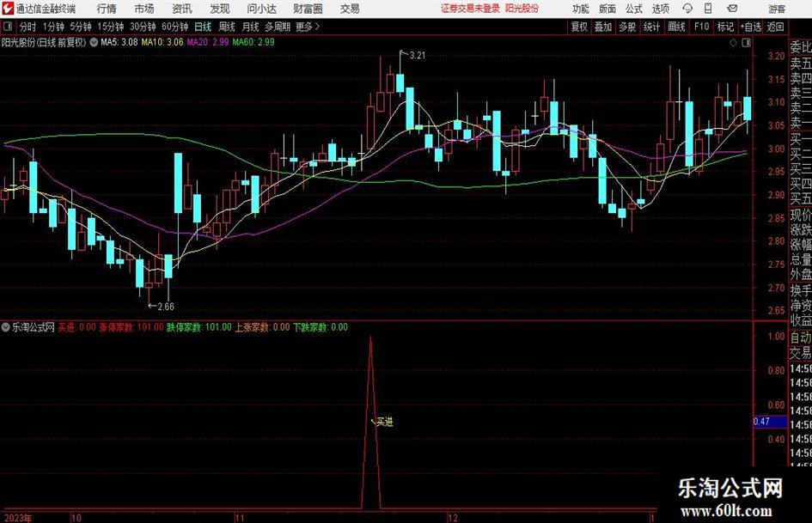Select the 日线 daily period

coord(203,27)
